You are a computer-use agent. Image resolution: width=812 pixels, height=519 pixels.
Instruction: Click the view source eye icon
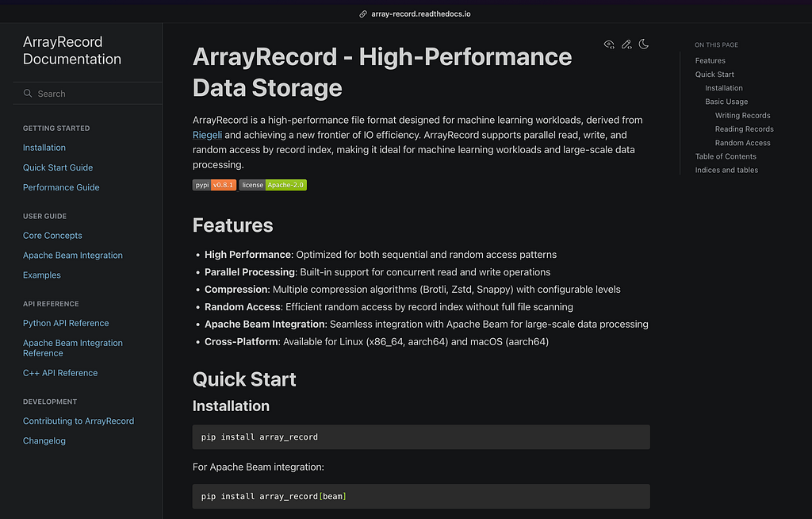[609, 44]
